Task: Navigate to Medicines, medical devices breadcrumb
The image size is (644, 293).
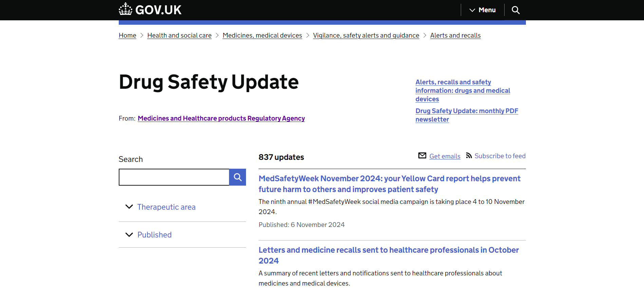Action: click(x=262, y=36)
